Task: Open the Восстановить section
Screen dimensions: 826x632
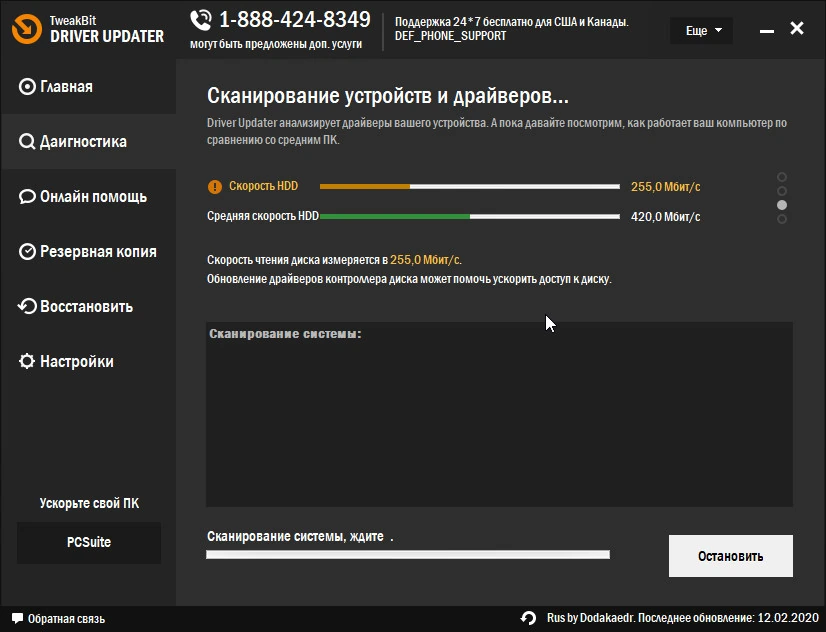Action: [x=88, y=307]
